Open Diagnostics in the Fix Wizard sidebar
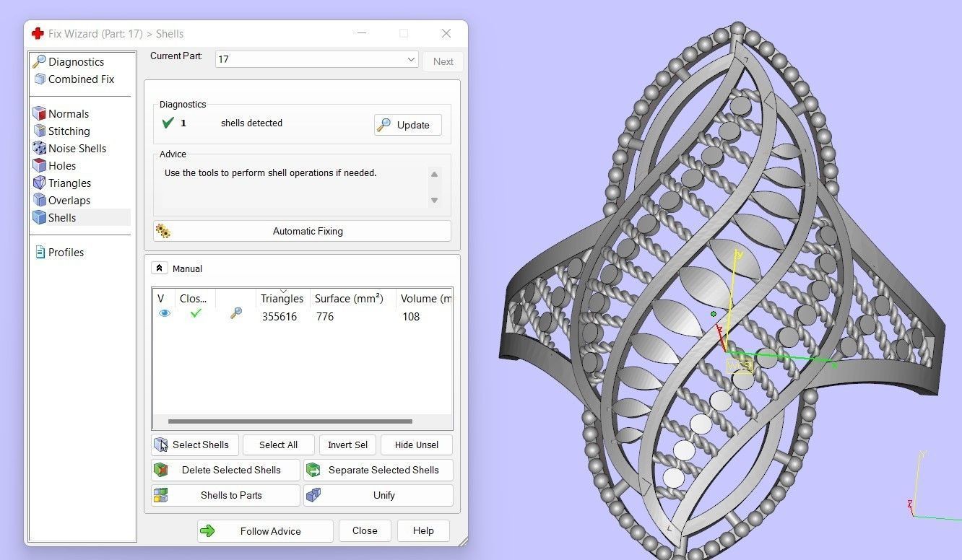This screenshot has height=560, width=962. tap(76, 62)
